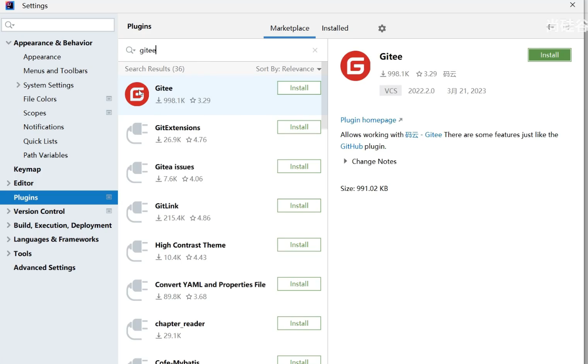Open the Sort By: Relevance dropdown
Screen dimensions: 588x364
pos(288,69)
